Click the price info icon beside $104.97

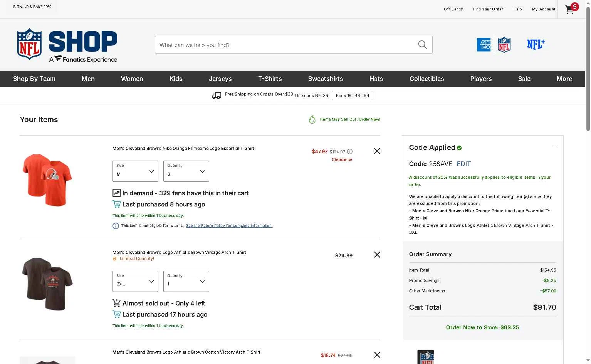(x=350, y=151)
